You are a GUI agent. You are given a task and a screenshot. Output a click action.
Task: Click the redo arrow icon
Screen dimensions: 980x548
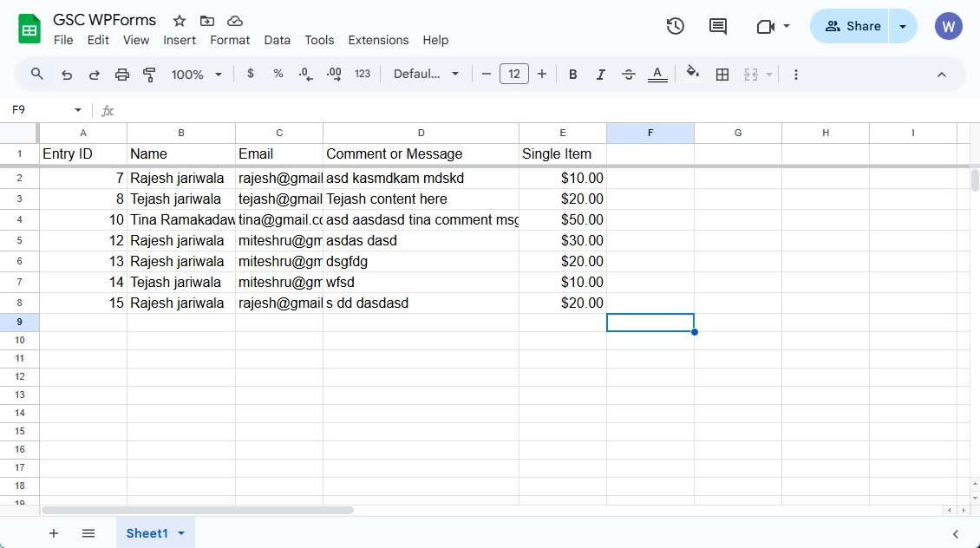[95, 75]
